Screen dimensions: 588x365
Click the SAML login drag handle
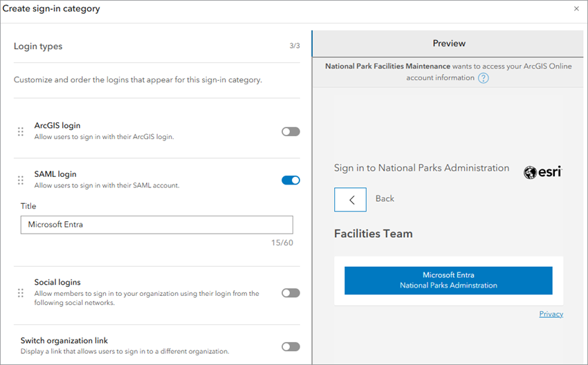click(21, 180)
